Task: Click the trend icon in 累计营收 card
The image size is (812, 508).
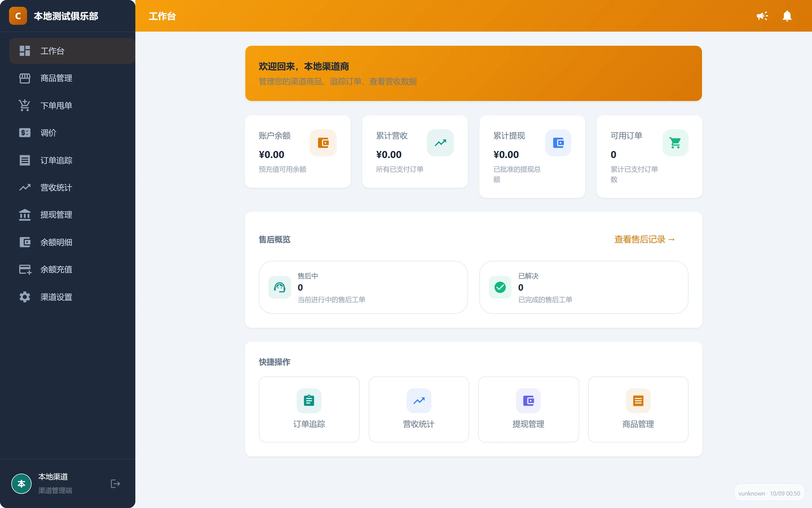Action: click(x=440, y=143)
